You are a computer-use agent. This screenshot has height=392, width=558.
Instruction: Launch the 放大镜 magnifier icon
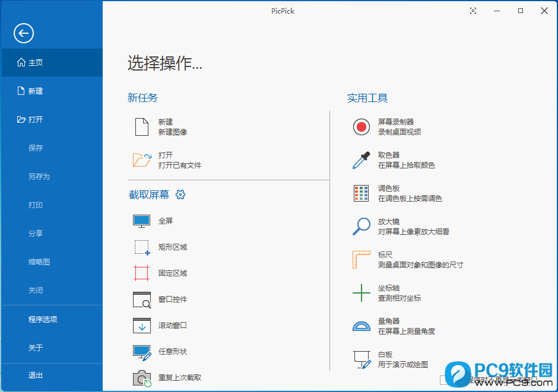[x=361, y=227]
